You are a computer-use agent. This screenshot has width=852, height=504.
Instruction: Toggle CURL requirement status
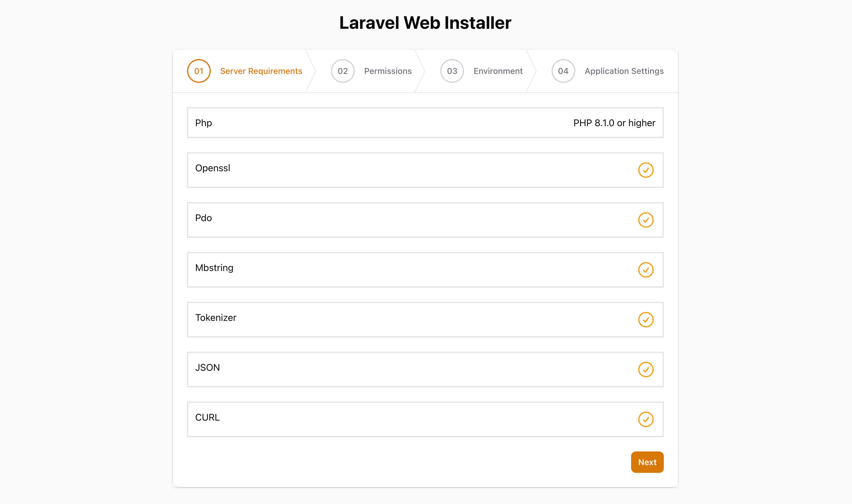(646, 419)
